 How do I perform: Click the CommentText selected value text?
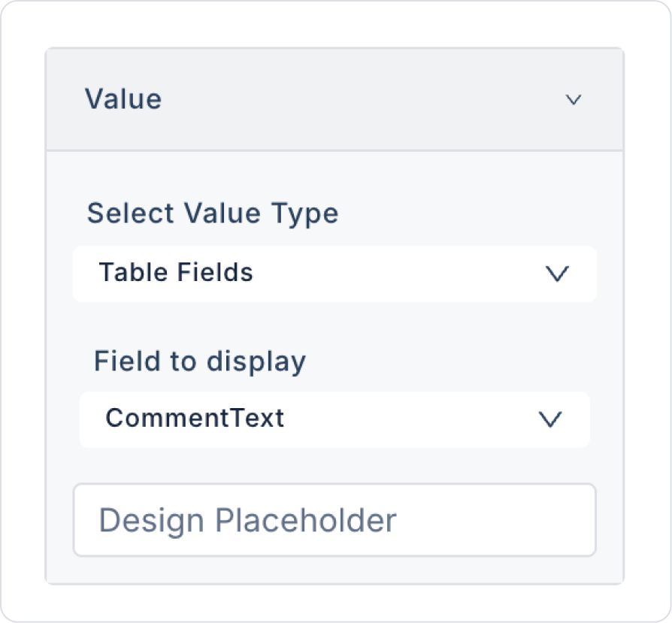click(195, 418)
